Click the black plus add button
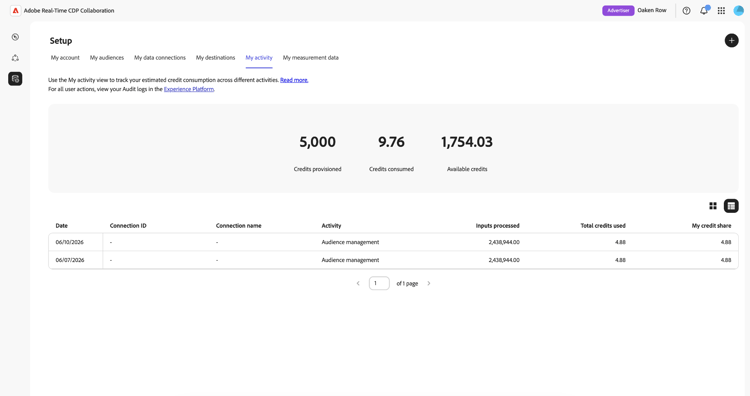 click(x=731, y=41)
